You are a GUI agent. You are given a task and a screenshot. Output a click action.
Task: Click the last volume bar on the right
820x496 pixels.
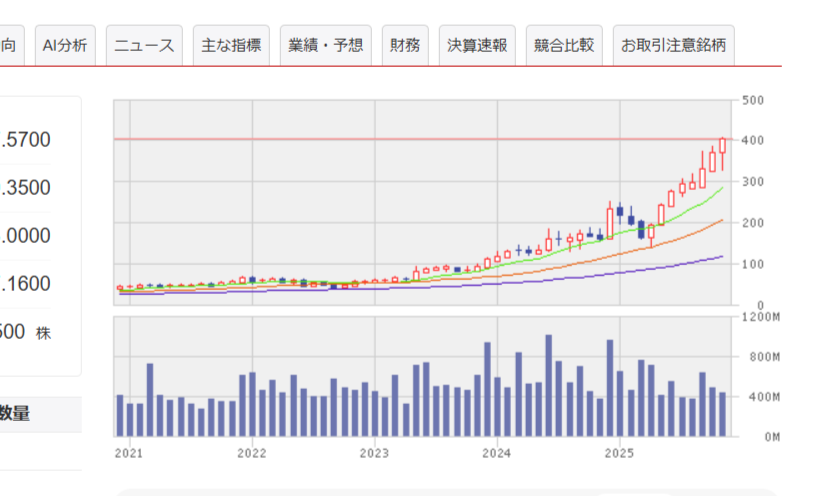point(722,414)
